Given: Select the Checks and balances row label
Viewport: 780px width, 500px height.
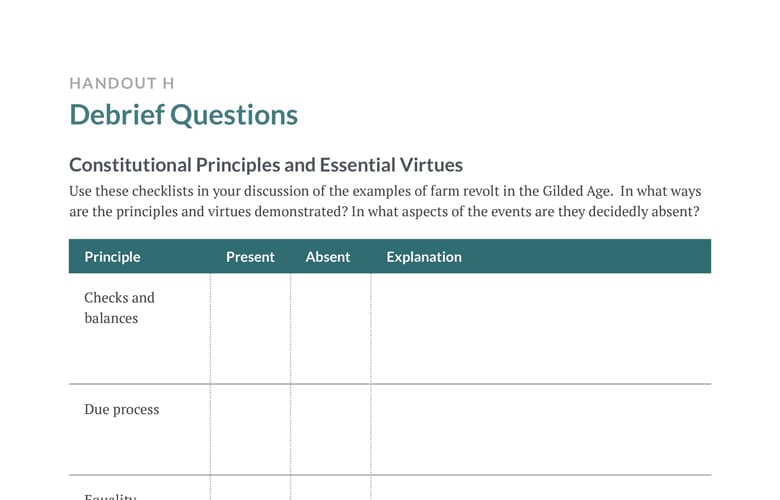Looking at the screenshot, I should (x=119, y=308).
